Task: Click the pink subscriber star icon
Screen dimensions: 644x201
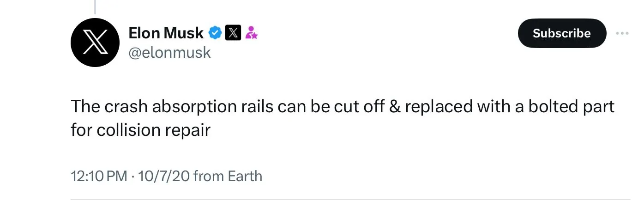Action: 251,33
